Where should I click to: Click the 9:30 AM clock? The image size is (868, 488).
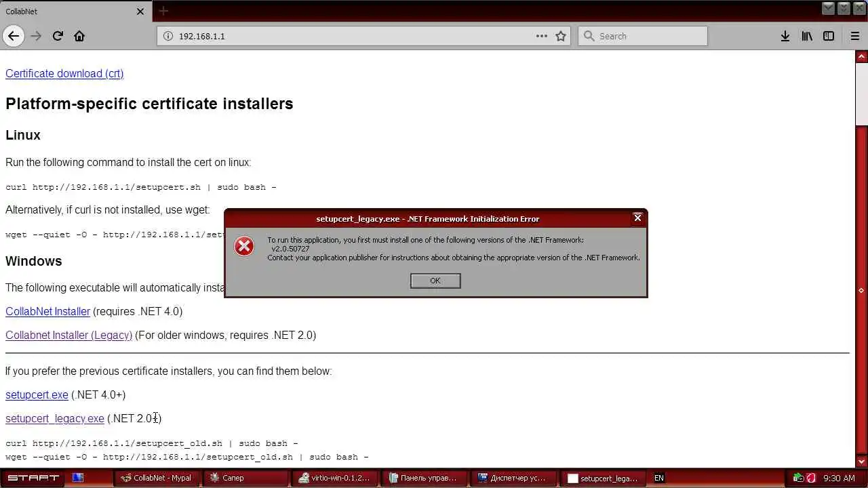tap(839, 478)
